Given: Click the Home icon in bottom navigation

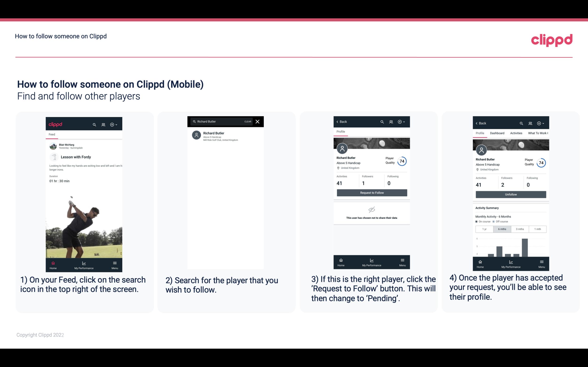Looking at the screenshot, I should click(x=52, y=263).
